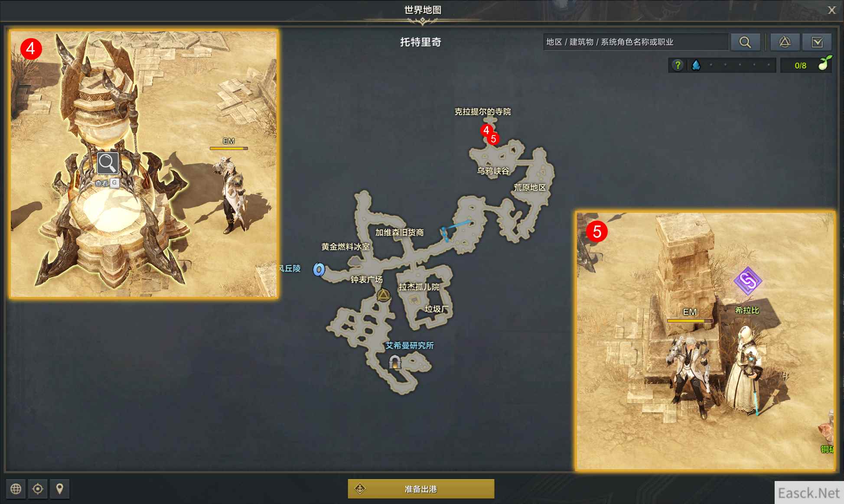Click the center-on-location crosshair icon
844x504 pixels.
(x=38, y=489)
